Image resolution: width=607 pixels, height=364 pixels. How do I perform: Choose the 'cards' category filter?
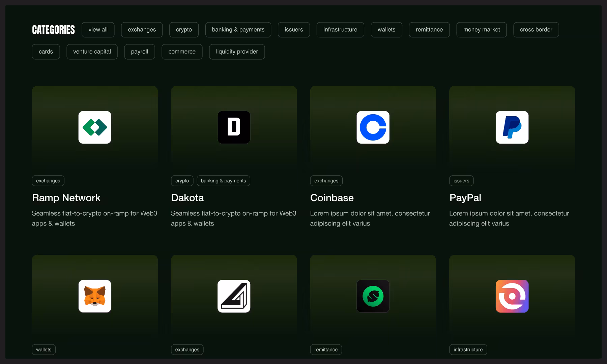pos(46,52)
